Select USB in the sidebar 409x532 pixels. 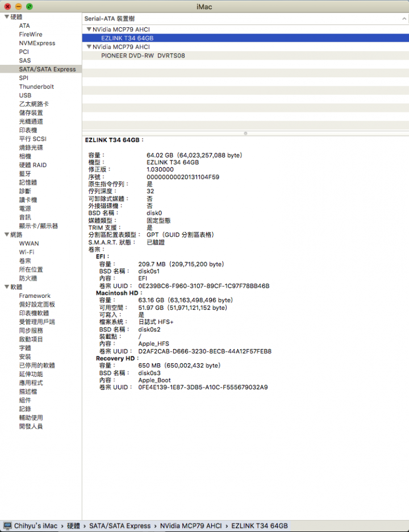(x=25, y=95)
